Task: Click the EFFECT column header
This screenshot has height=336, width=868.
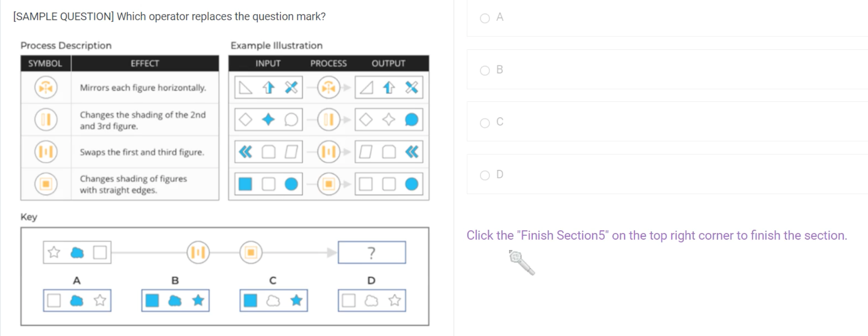Action: click(x=145, y=63)
